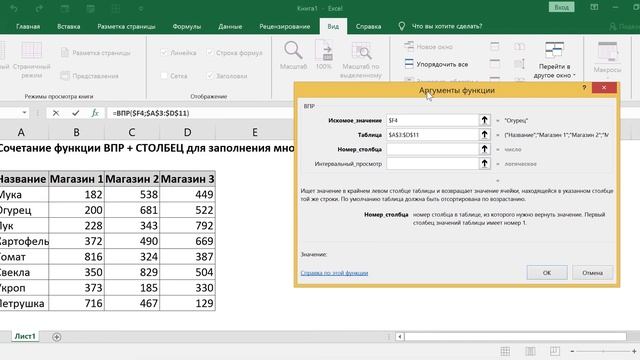Select cell with value 681
This screenshot has width=640, height=360.
click(131, 210)
